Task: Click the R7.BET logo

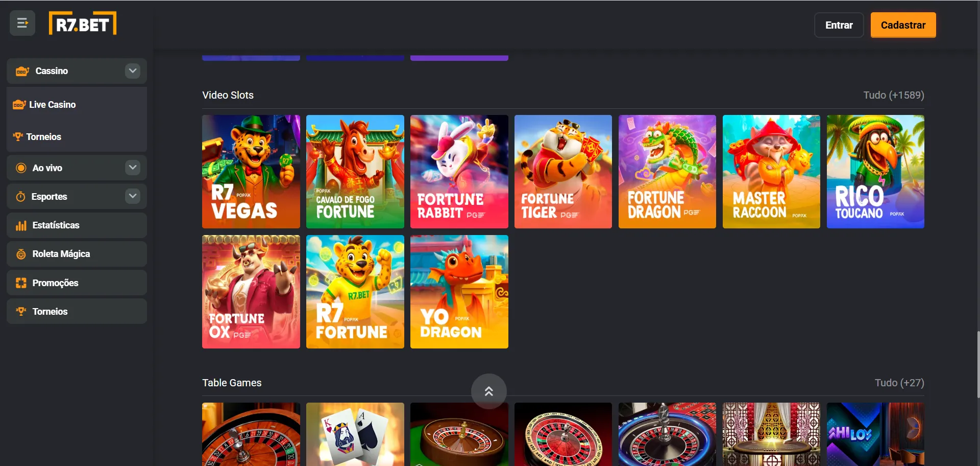Action: point(83,24)
